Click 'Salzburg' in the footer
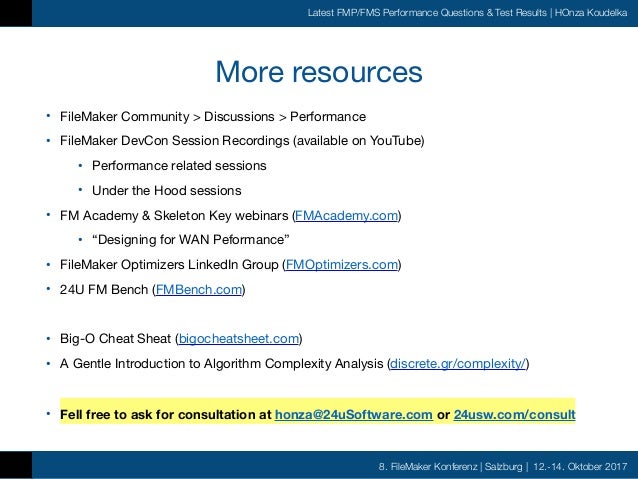The width and height of the screenshot is (638, 479). (x=504, y=466)
